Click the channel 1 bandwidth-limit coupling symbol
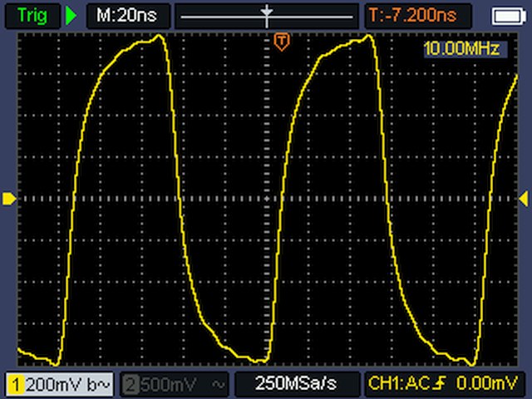Viewport: 532px width, 399px height. click(98, 384)
